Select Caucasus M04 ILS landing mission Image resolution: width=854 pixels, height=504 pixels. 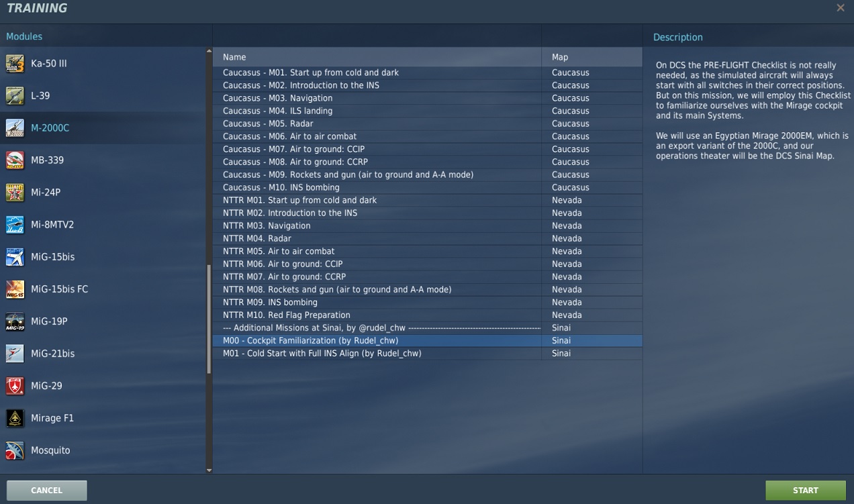[277, 111]
